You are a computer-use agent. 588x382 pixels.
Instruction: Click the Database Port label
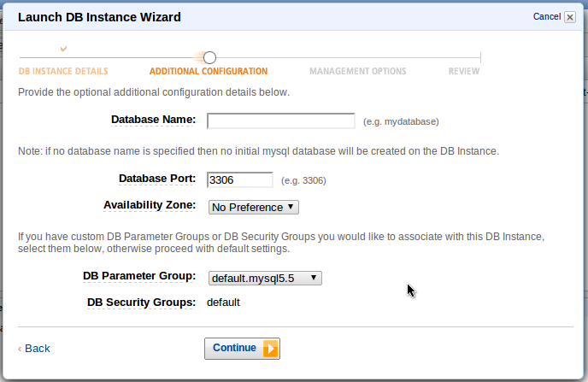(157, 179)
